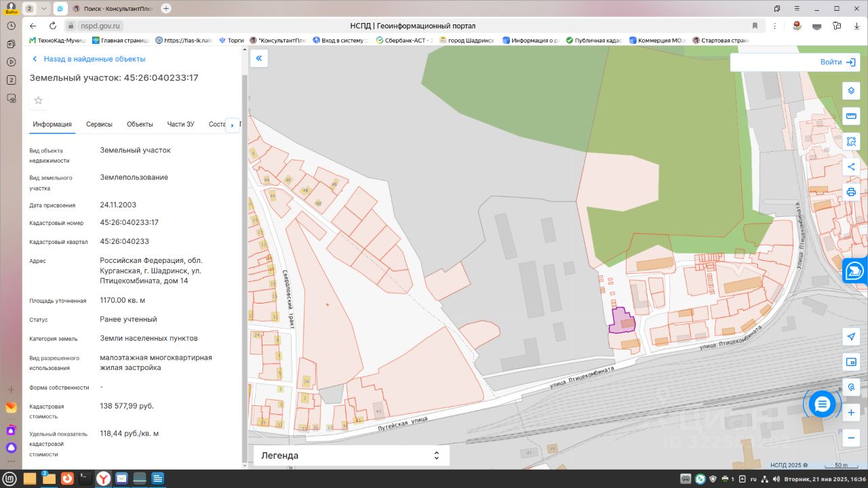Open Yandex Browser in taskbar
The image size is (868, 488).
(102, 479)
